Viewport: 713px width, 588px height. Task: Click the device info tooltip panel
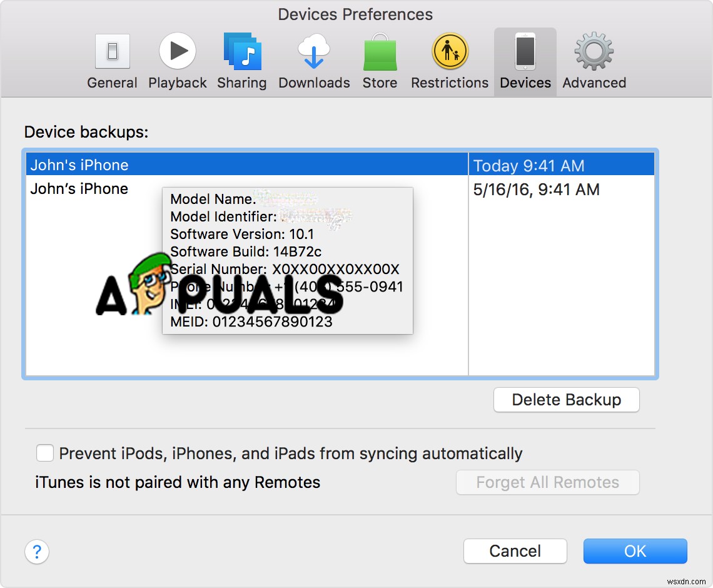(x=288, y=260)
